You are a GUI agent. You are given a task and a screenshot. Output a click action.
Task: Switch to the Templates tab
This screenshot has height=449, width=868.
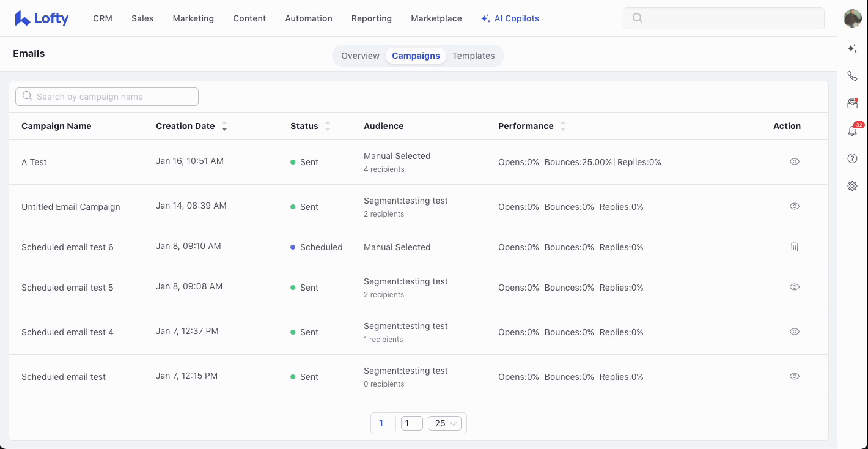(473, 56)
